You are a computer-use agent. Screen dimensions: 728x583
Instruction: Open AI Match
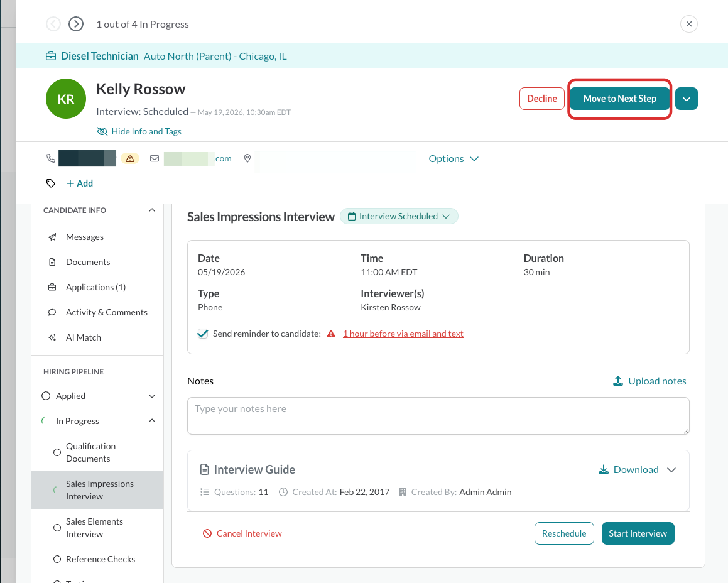click(83, 337)
